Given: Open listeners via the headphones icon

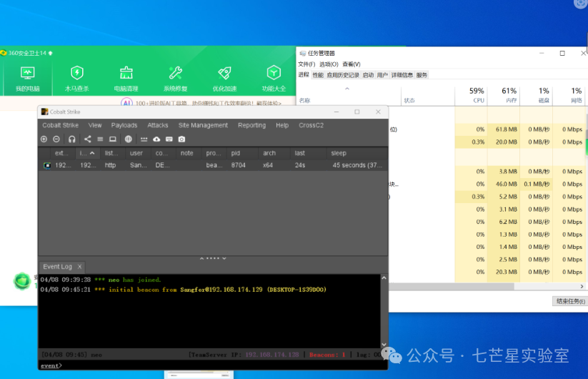Looking at the screenshot, I should (72, 139).
